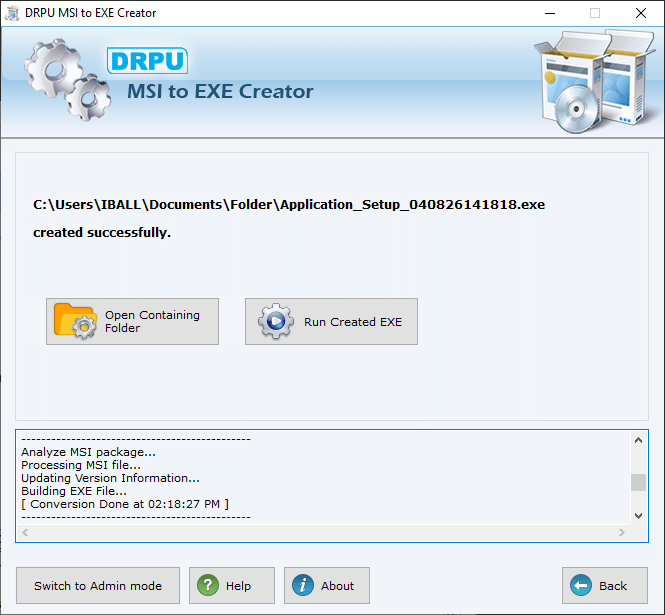This screenshot has height=615, width=665.
Task: Click the blue back arrow icon
Action: [581, 585]
